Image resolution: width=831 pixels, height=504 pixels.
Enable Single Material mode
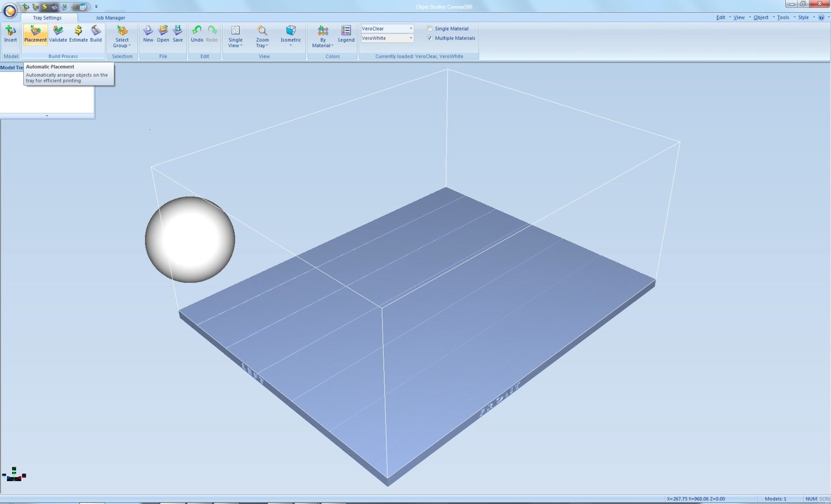point(430,28)
